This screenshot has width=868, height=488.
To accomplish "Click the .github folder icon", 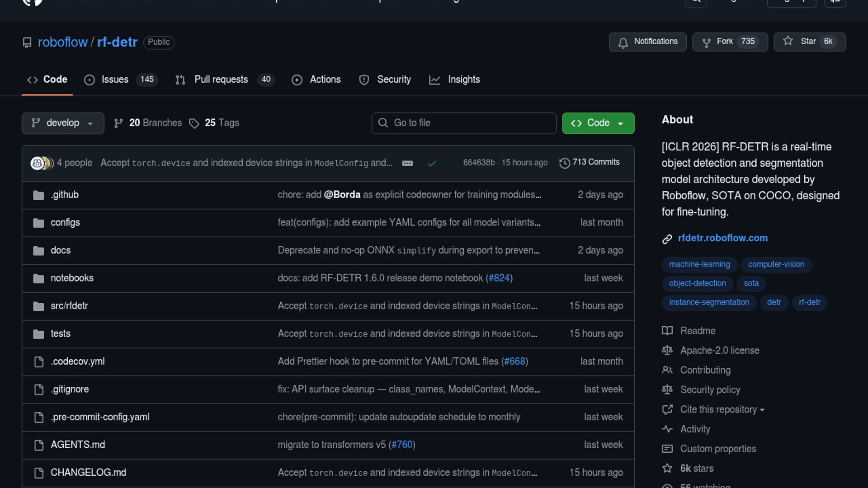I will click(x=38, y=195).
